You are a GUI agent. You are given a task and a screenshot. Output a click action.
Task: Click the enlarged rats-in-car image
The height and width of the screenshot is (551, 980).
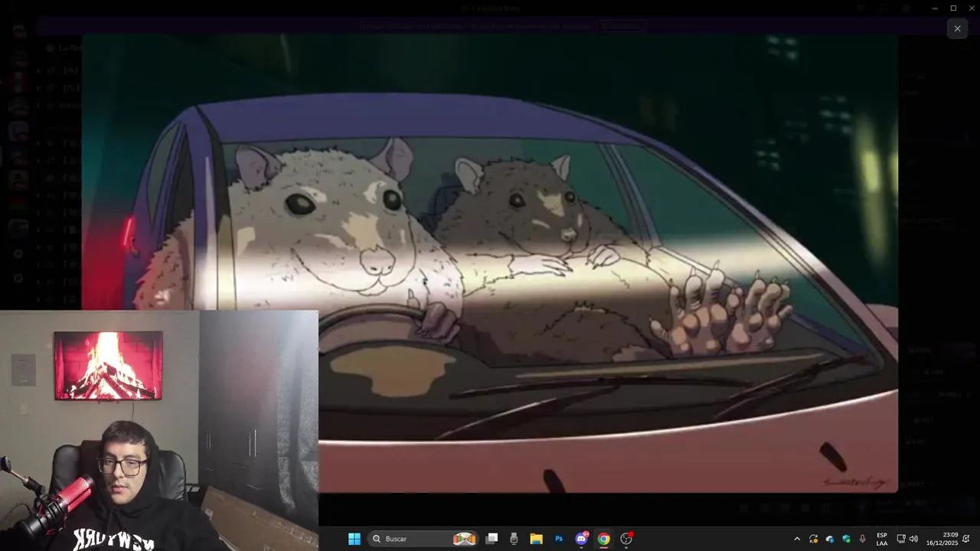490,263
